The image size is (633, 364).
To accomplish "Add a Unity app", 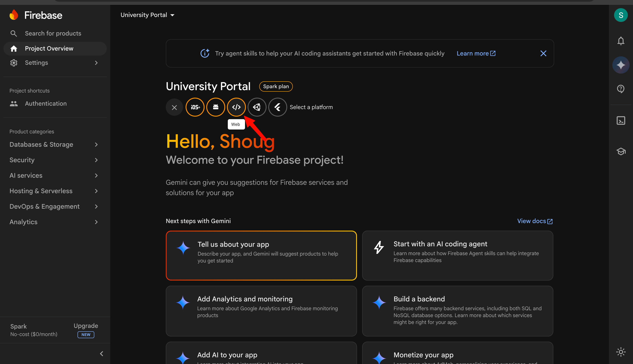I will [x=257, y=107].
